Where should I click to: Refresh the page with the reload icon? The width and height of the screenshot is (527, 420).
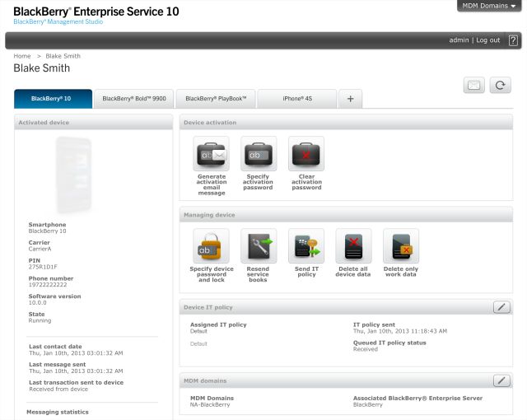pyautogui.click(x=500, y=85)
